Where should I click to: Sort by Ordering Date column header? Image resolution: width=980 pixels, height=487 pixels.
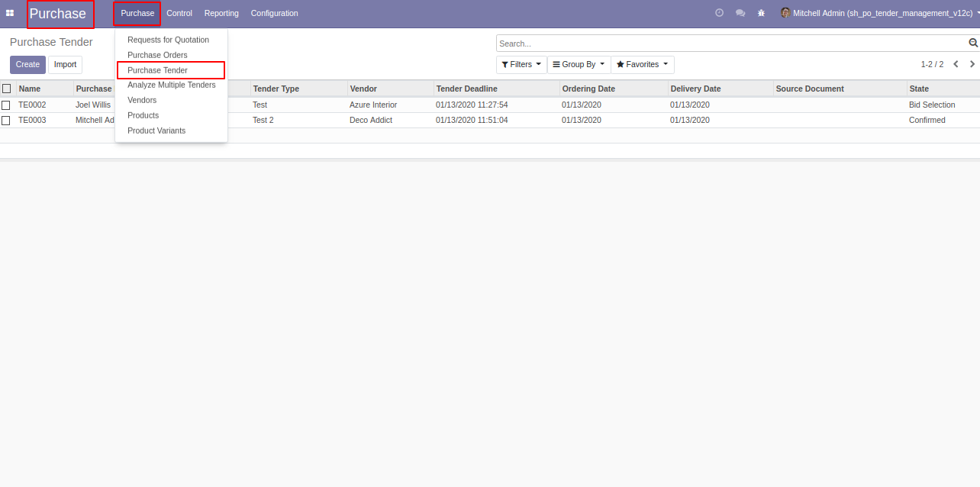pos(614,89)
